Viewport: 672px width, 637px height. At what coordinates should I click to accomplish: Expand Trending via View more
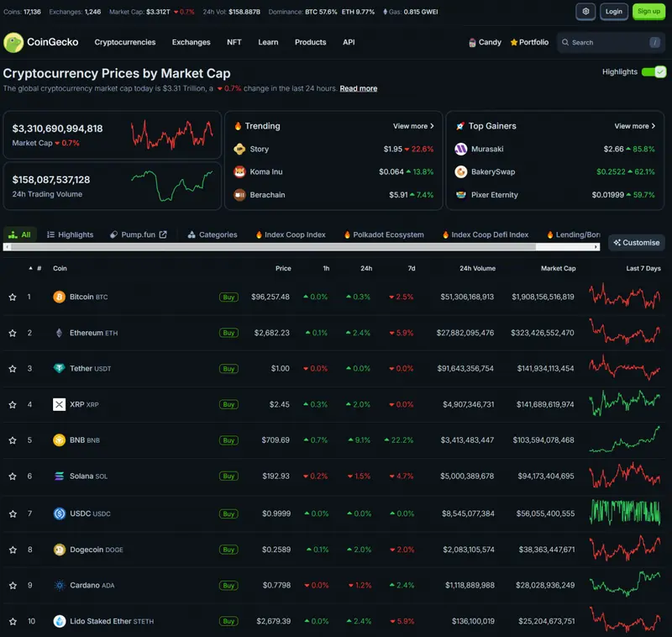coord(413,126)
